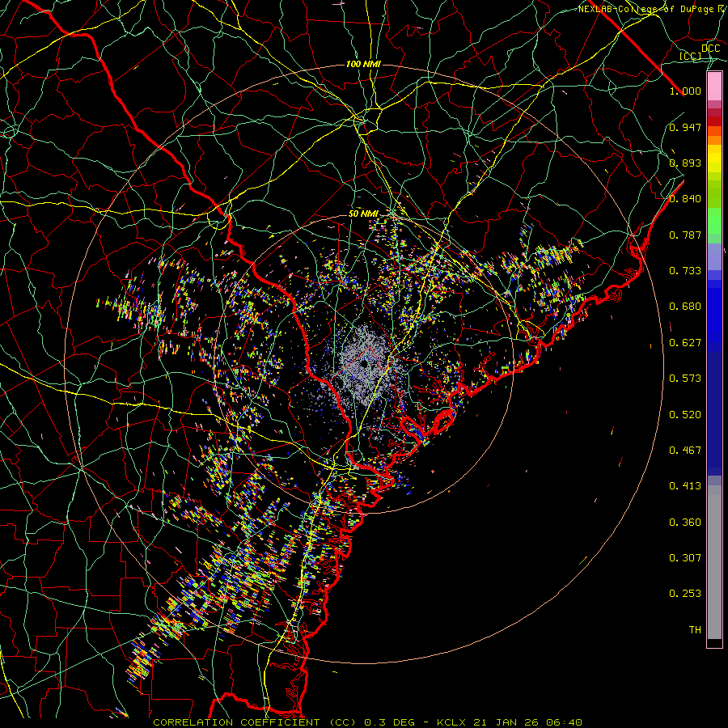Select the 0.253 scale value

[685, 594]
